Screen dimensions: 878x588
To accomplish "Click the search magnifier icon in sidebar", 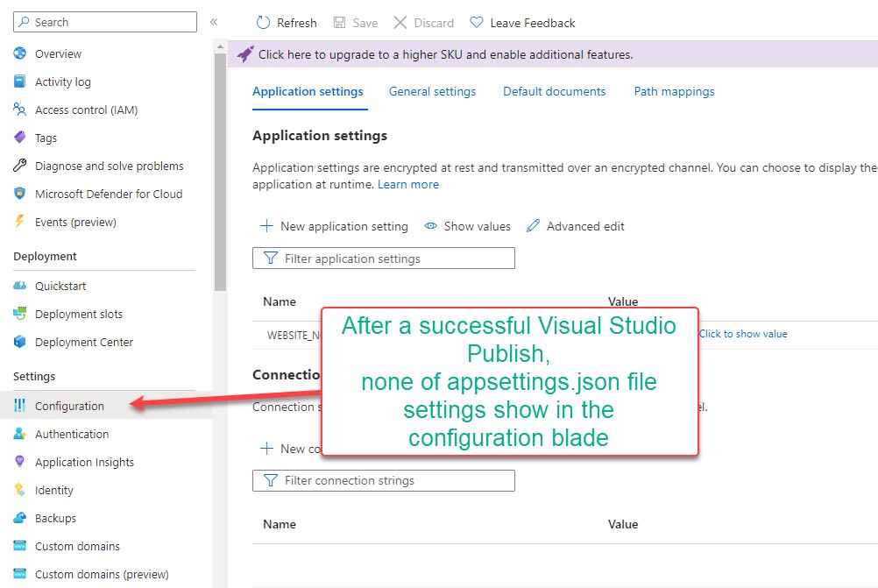I will [x=24, y=22].
